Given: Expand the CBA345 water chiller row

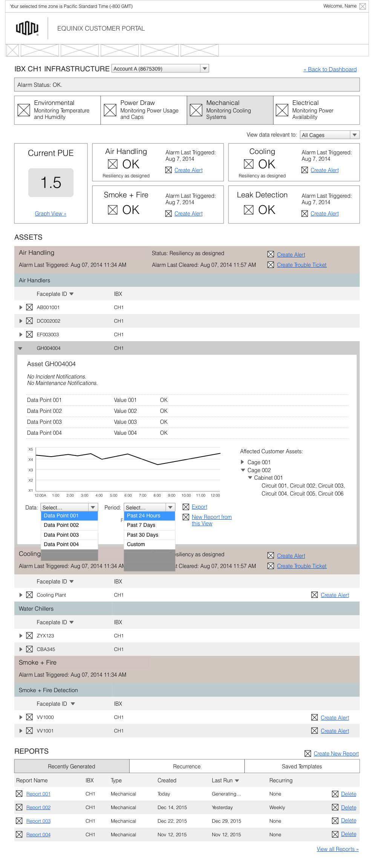Looking at the screenshot, I should click(x=21, y=649).
